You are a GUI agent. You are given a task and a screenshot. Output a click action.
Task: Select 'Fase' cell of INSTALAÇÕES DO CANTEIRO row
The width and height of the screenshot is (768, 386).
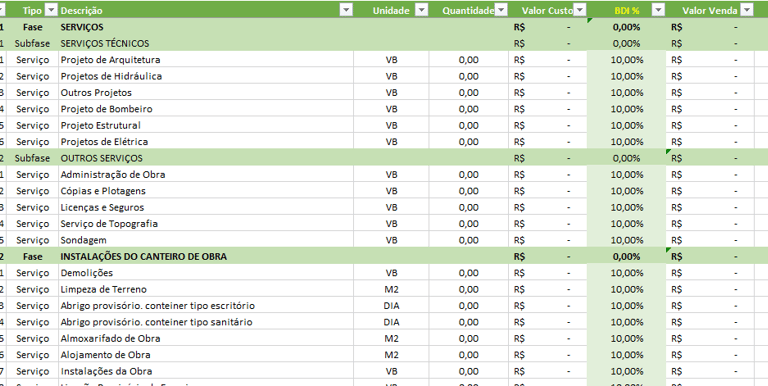point(32,256)
